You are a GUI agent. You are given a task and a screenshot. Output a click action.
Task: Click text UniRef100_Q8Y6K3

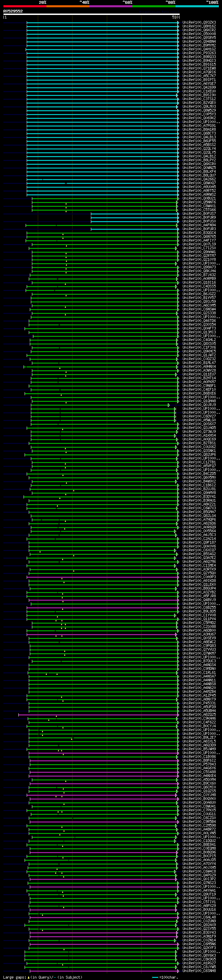(199, 955)
